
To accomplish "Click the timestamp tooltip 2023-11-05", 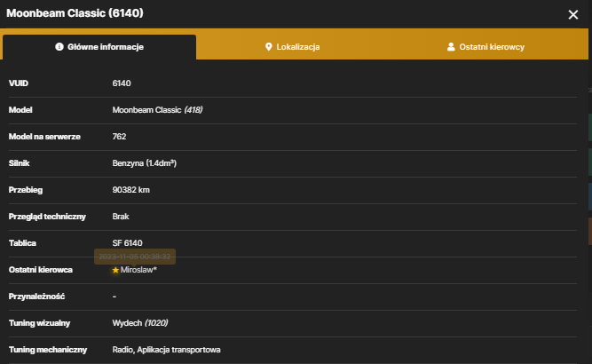I will tap(135, 257).
